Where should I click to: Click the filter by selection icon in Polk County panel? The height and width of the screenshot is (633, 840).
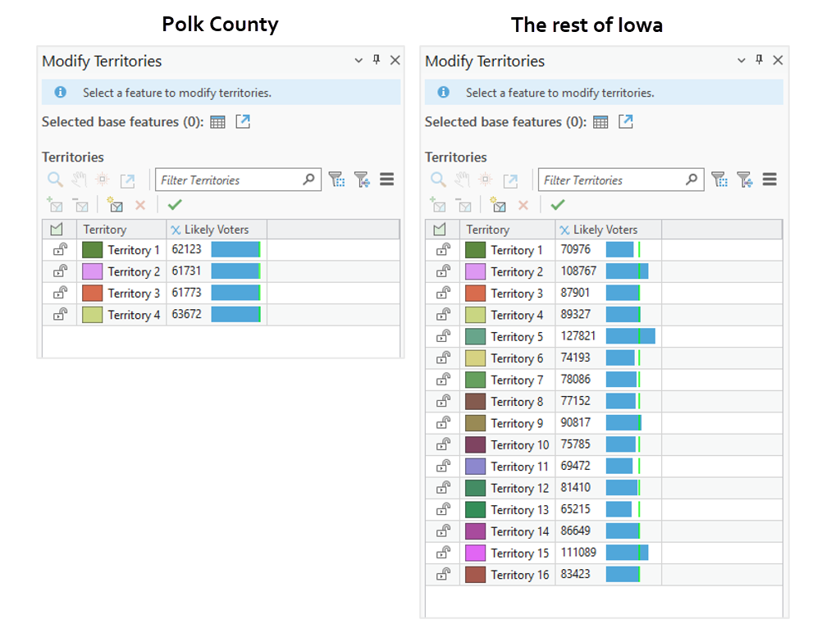coord(336,180)
